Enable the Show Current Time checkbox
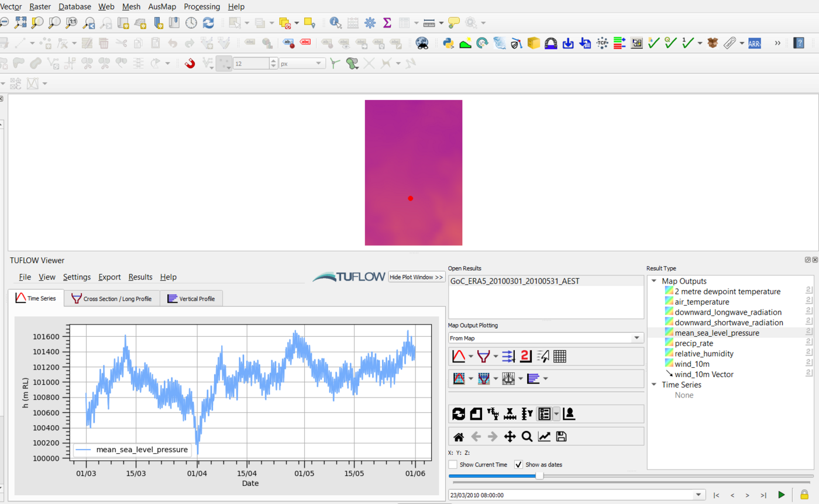819x504 pixels. coord(453,465)
